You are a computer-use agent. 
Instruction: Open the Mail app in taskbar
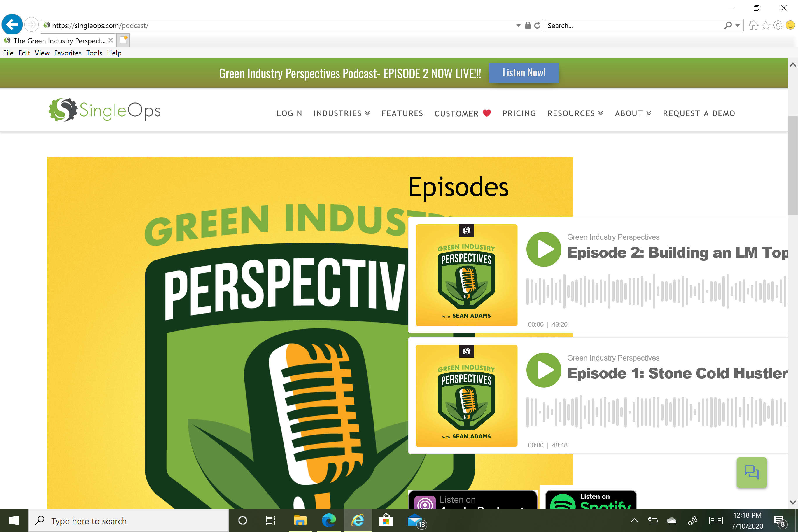[x=415, y=520]
